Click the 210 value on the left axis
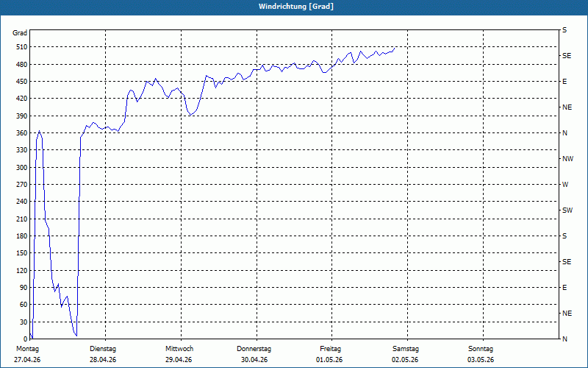Viewport: 588px width, 368px height. point(22,219)
